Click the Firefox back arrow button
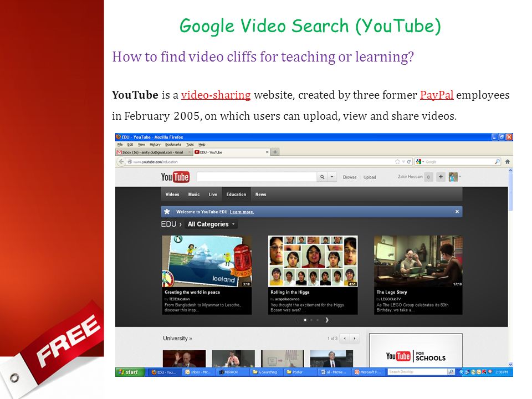Viewport: 532px width, 399px height. [x=121, y=162]
